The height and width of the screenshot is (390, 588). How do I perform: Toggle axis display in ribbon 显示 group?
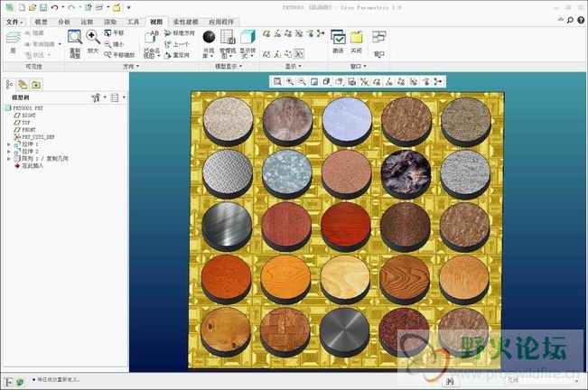tap(277, 33)
